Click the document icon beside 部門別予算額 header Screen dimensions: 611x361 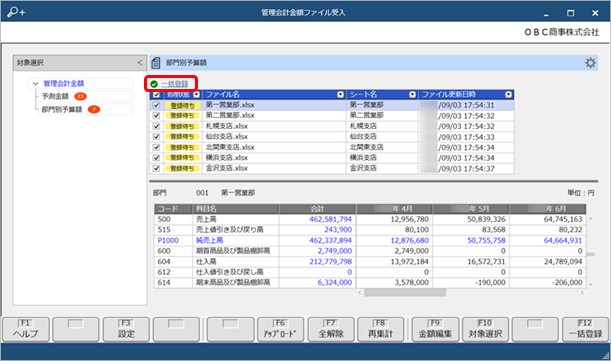click(156, 63)
